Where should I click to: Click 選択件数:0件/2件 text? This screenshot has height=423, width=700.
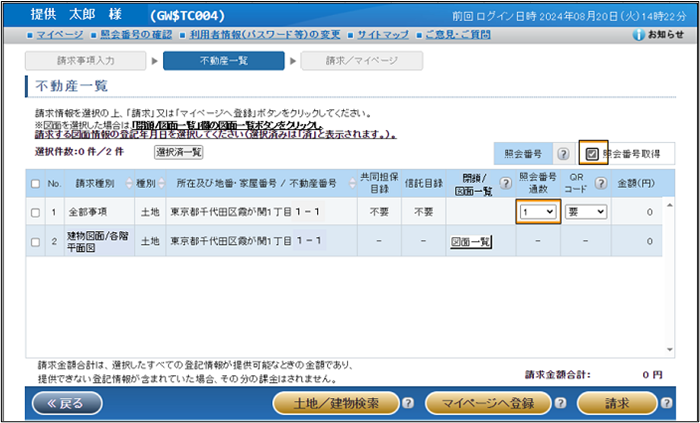(79, 152)
